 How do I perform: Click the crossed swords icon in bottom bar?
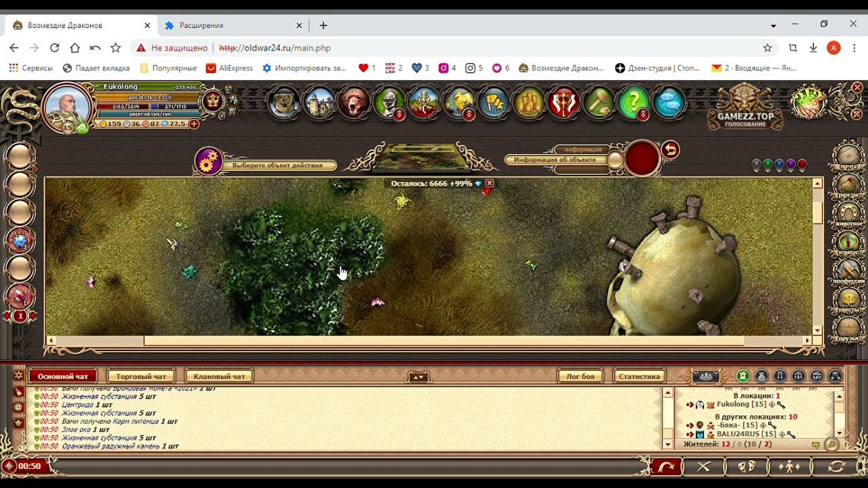703,466
